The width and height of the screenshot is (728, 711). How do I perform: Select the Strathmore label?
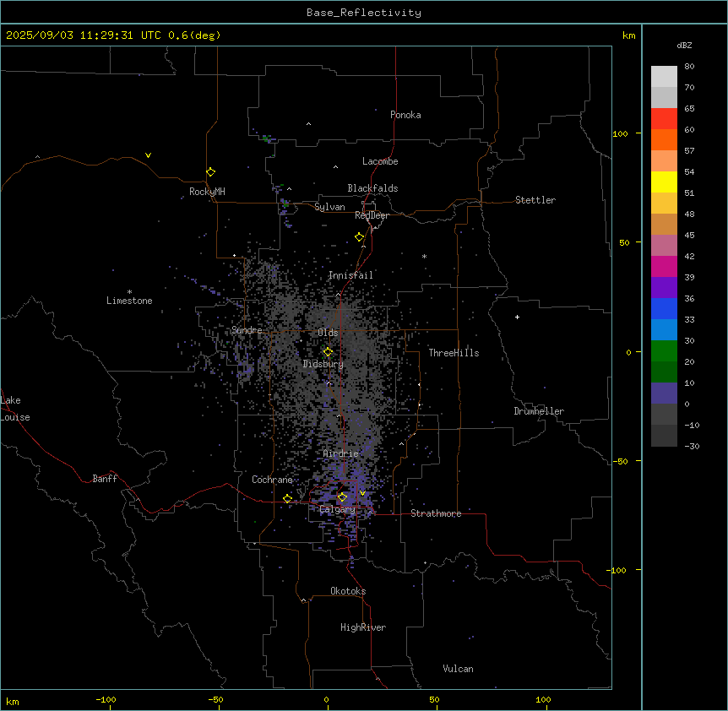pyautogui.click(x=436, y=513)
